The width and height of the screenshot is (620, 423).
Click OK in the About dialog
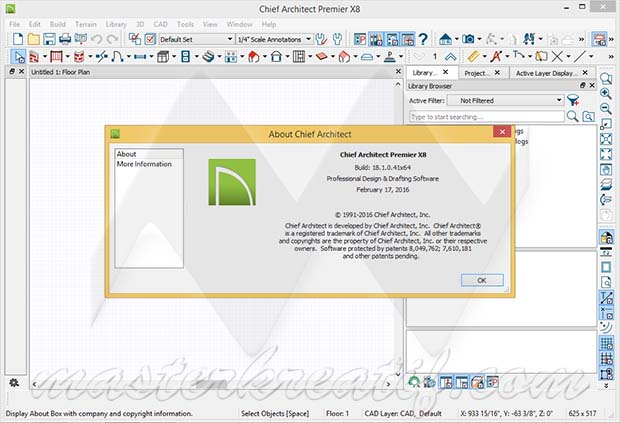pos(482,280)
